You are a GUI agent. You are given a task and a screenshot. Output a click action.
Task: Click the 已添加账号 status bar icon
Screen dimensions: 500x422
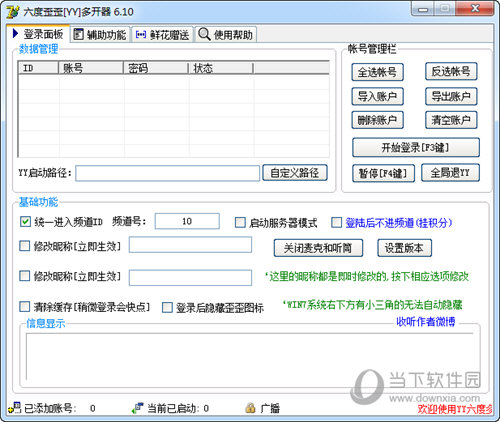(x=15, y=408)
